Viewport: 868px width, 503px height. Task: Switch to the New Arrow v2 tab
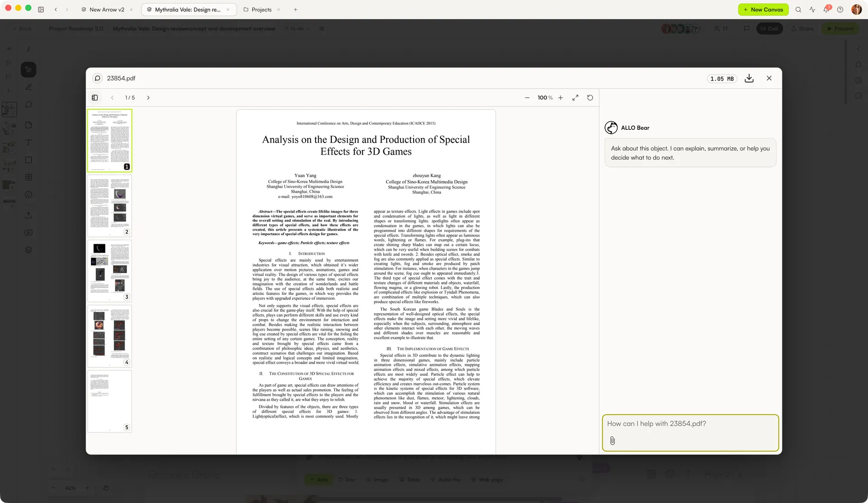tap(107, 9)
